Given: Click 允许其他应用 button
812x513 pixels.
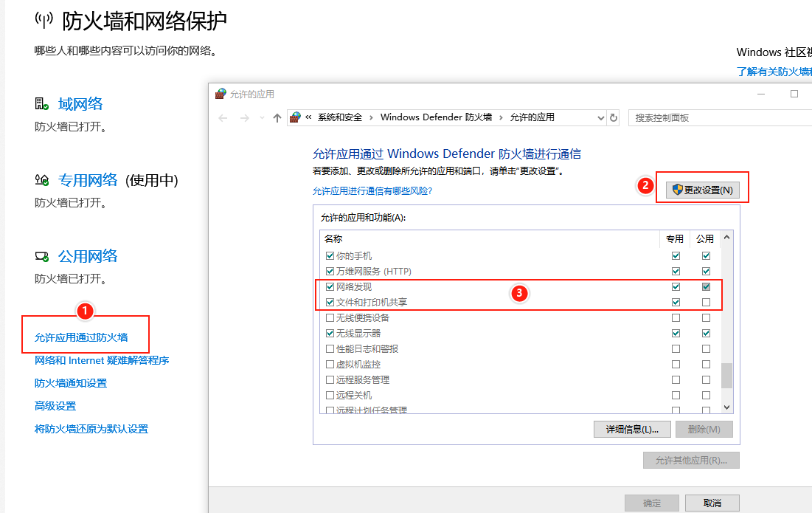Looking at the screenshot, I should coord(691,460).
